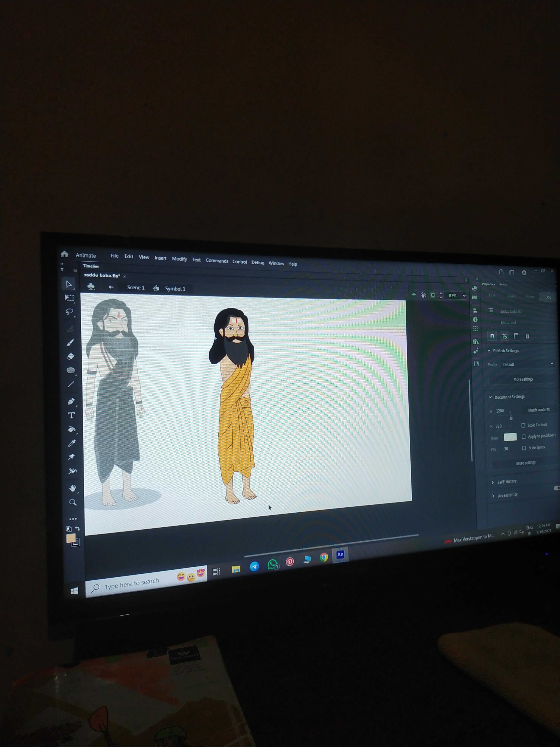Screen dimensions: 560x747
Task: Open the Commands menu
Action: click(217, 261)
